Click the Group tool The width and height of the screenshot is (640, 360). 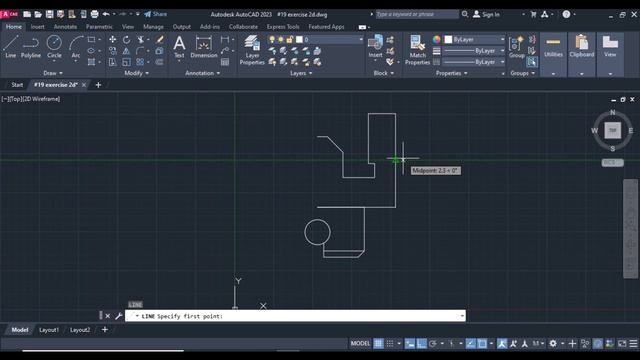point(516,47)
